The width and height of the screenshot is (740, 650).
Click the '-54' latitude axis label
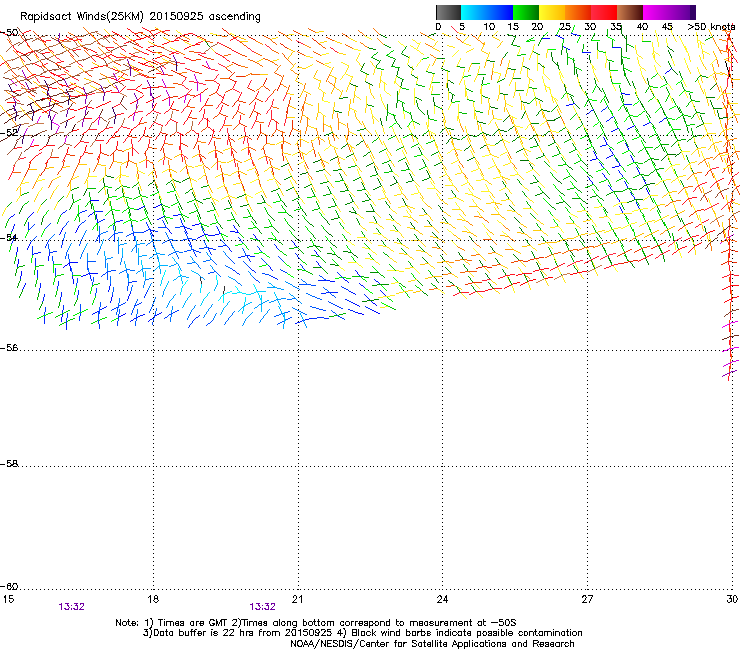9,237
